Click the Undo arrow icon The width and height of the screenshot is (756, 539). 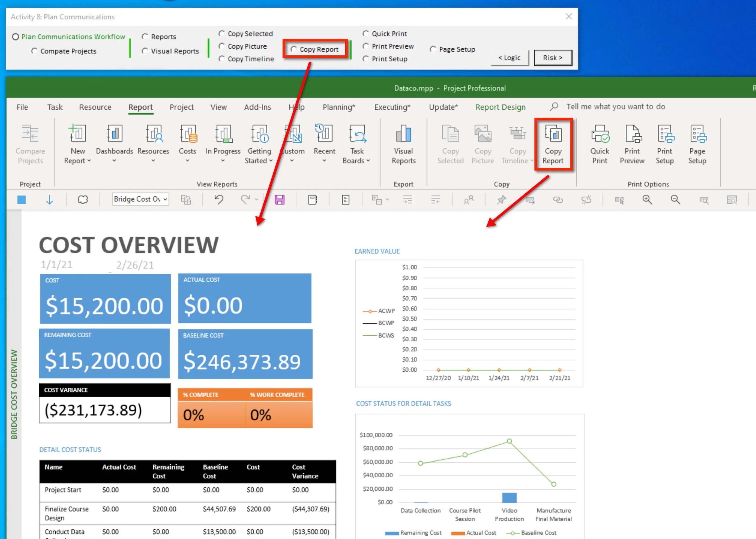click(219, 199)
